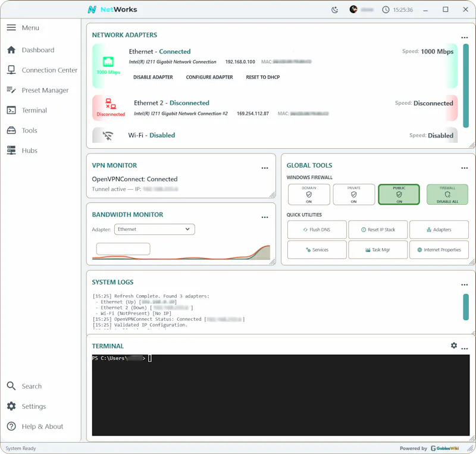
Task: Click the Ethernet 2 adapter row title
Action: point(171,103)
